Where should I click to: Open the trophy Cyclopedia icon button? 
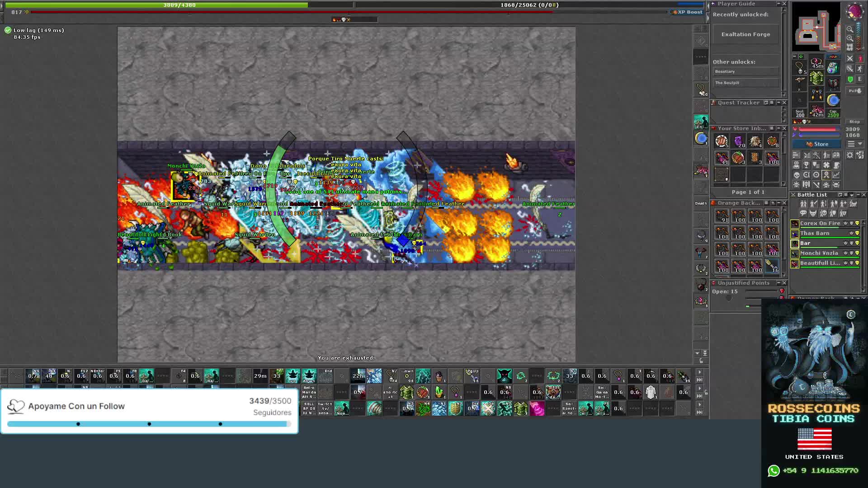[807, 165]
